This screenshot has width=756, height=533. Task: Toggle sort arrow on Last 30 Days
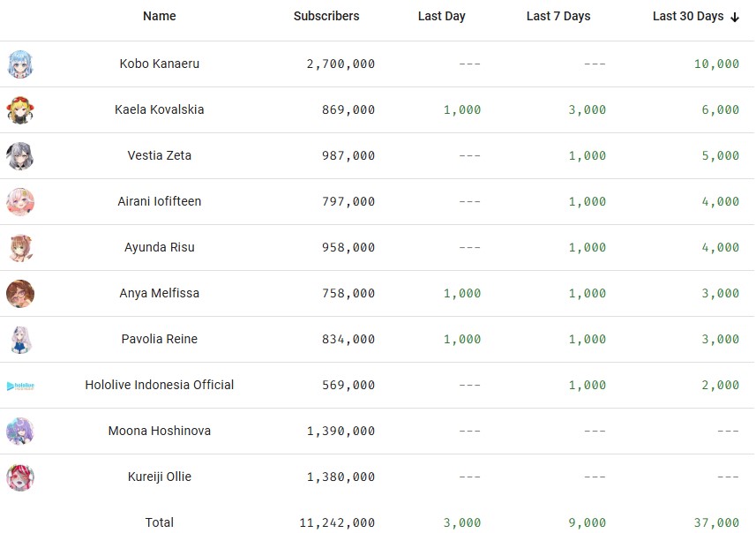735,18
